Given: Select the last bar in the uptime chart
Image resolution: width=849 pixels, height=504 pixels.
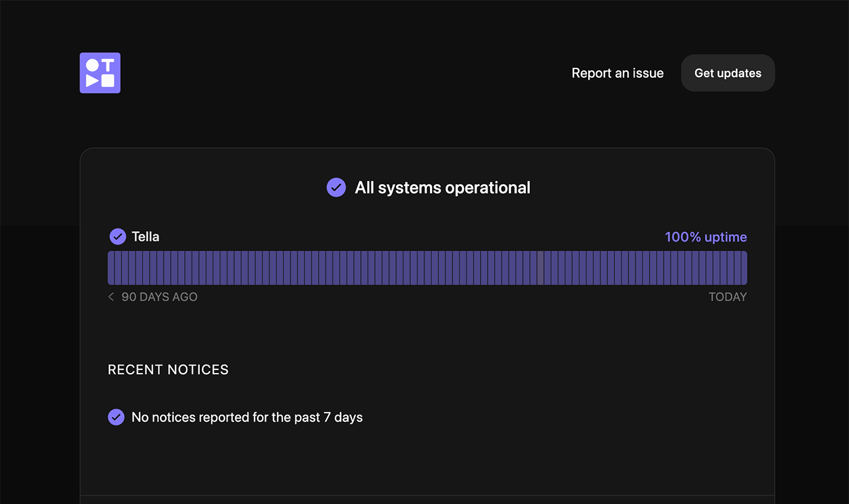Looking at the screenshot, I should point(743,267).
